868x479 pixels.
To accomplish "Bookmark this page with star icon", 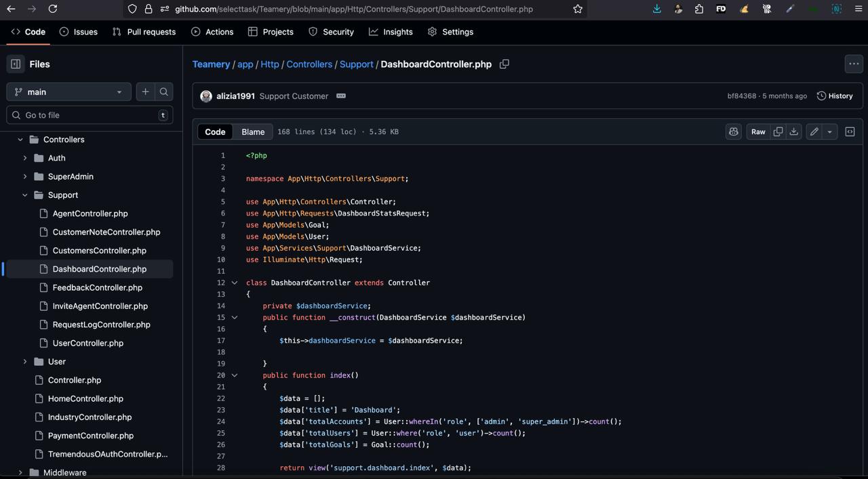I will click(x=578, y=9).
